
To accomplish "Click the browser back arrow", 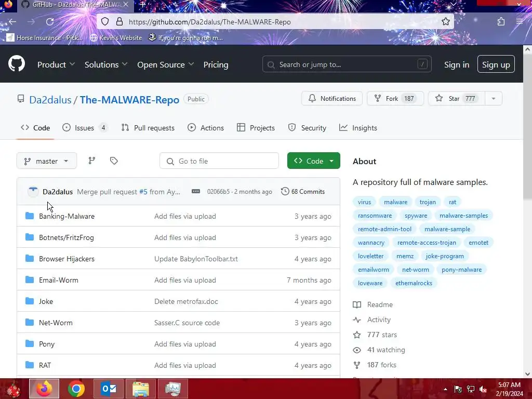I will tap(12, 22).
